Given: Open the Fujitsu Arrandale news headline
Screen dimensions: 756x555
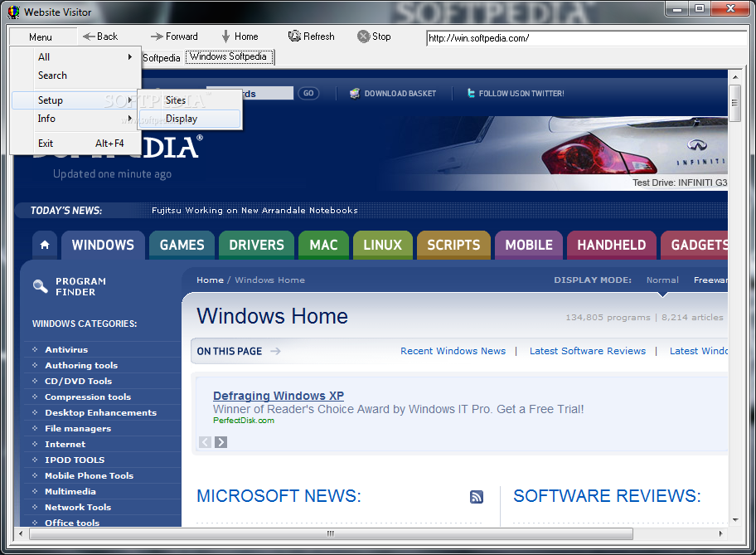Looking at the screenshot, I should (x=254, y=211).
